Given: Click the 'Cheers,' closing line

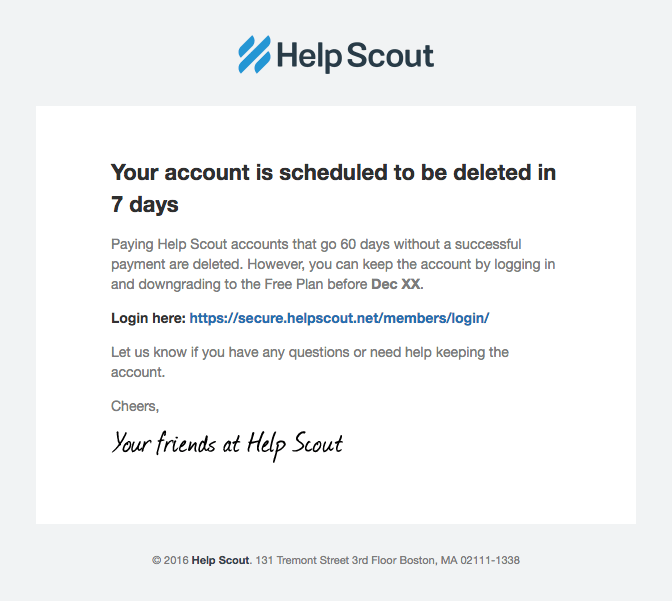Looking at the screenshot, I should point(135,406).
